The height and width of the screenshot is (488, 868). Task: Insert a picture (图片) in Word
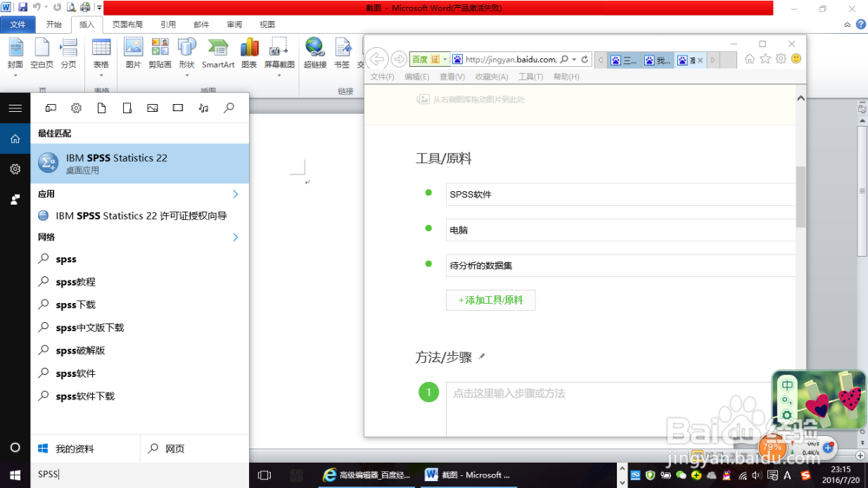point(133,54)
